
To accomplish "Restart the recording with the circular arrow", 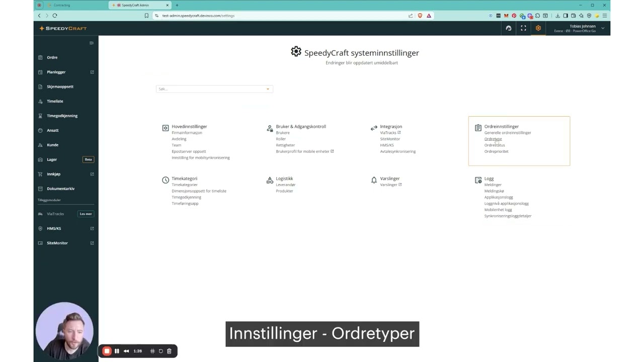I will click(x=161, y=351).
